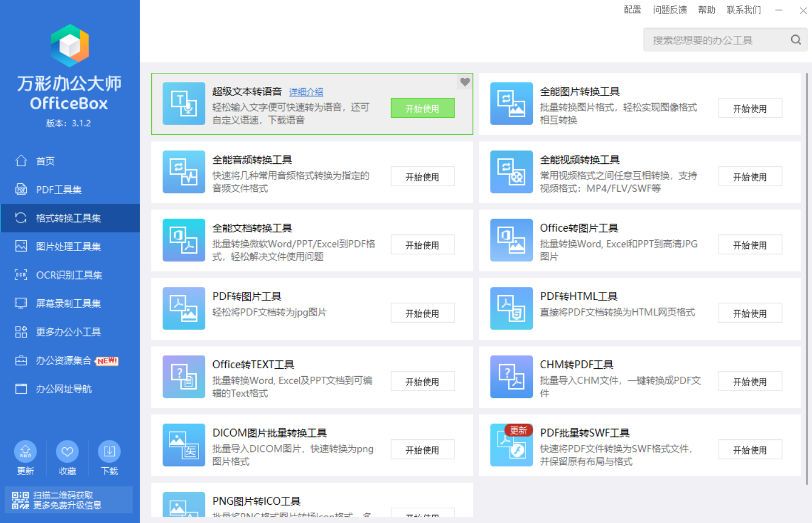Click the PDF批量转SWF工具 icon

(511, 445)
